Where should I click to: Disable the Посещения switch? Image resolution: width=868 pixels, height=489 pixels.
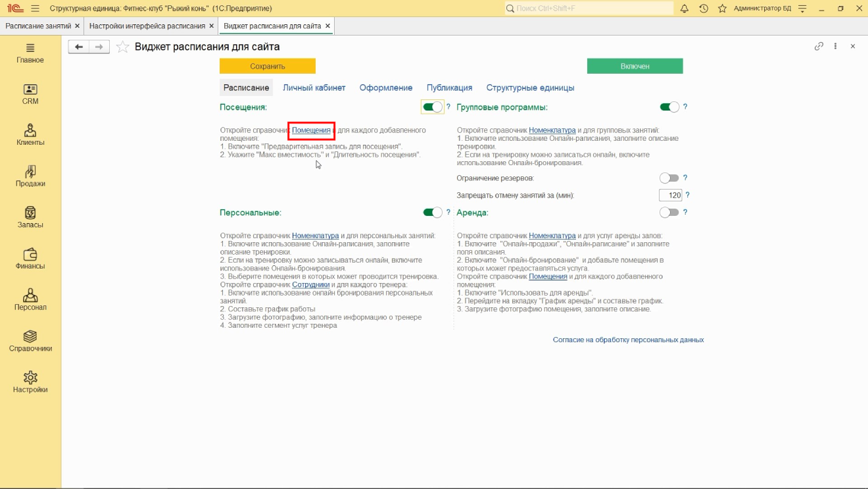coord(433,107)
